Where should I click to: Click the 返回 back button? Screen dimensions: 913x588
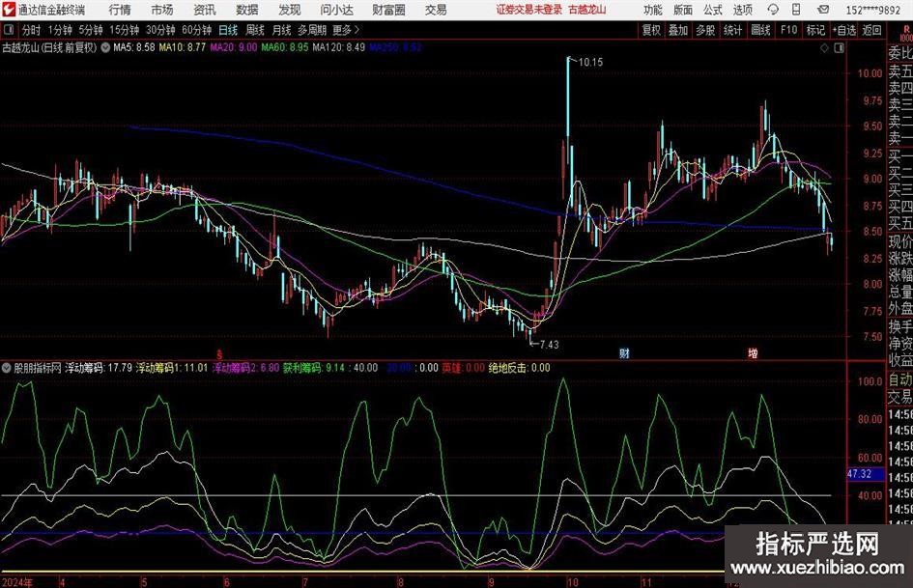[x=871, y=30]
